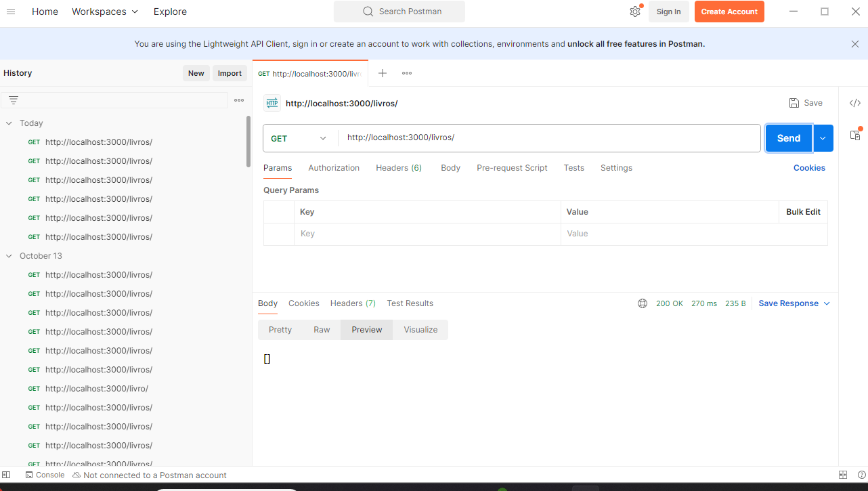Dismiss the lightweight client banner
The image size is (868, 491).
(x=855, y=44)
